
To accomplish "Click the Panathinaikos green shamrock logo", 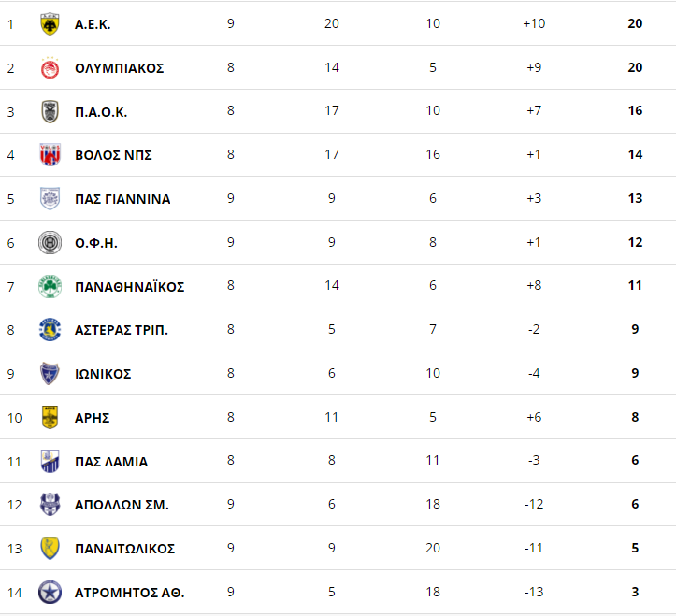I will (50, 286).
